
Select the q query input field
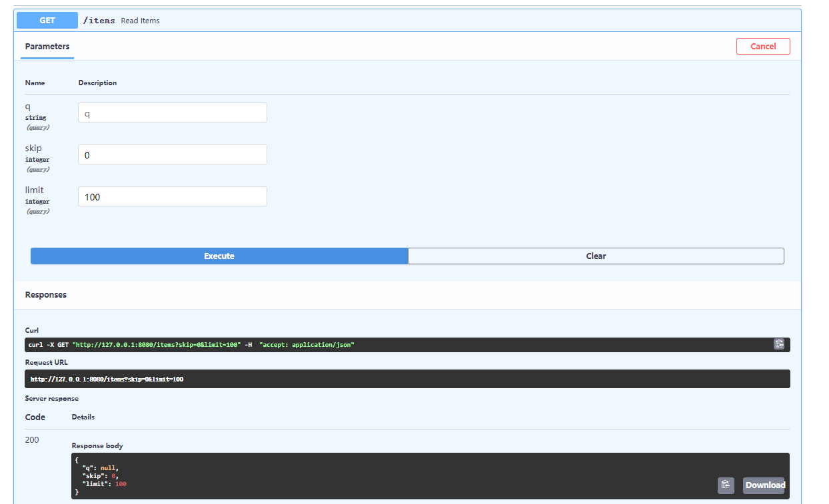tap(172, 112)
